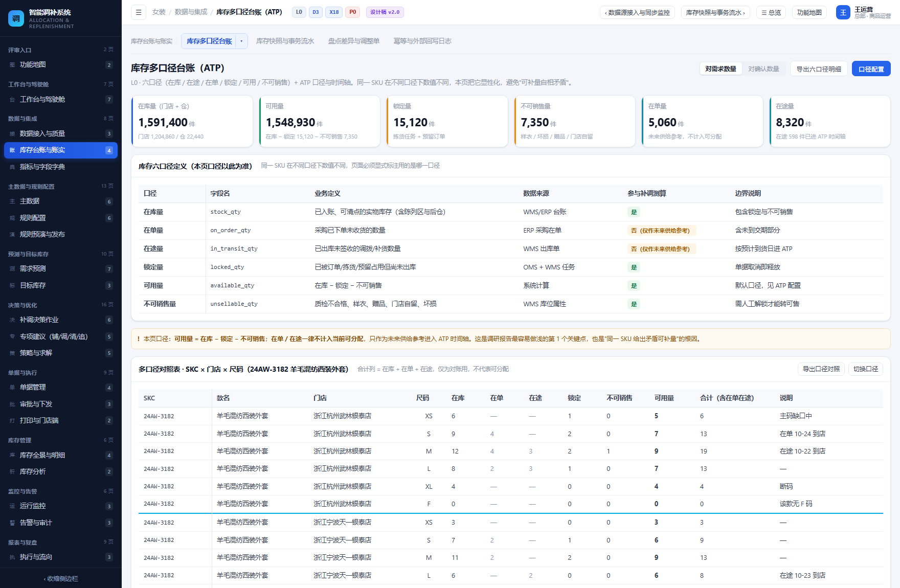
Task: Collapse the 决策与优化 sidebar section
Action: [x=61, y=305]
